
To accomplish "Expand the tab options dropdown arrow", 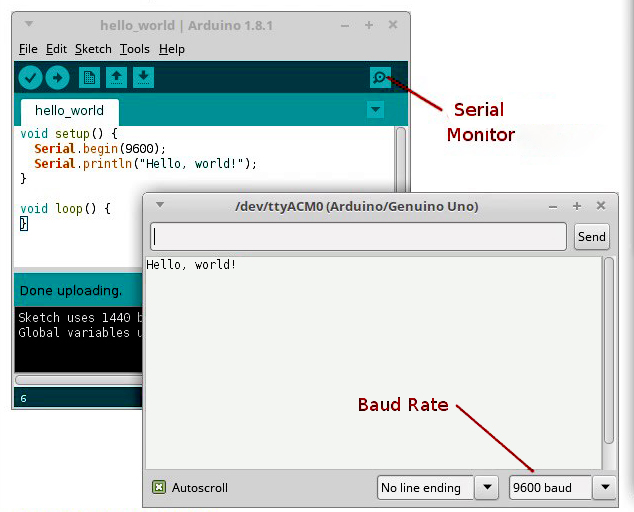I will click(x=376, y=110).
